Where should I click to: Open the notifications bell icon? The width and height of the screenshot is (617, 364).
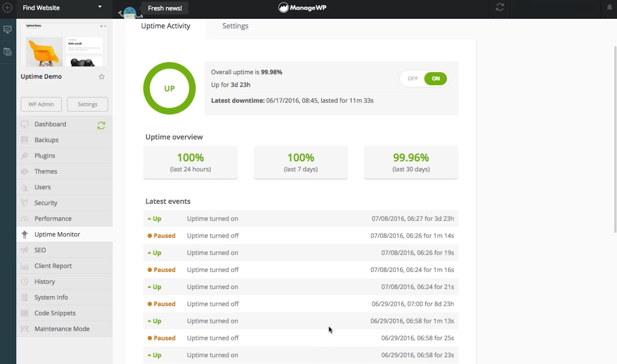[x=610, y=8]
